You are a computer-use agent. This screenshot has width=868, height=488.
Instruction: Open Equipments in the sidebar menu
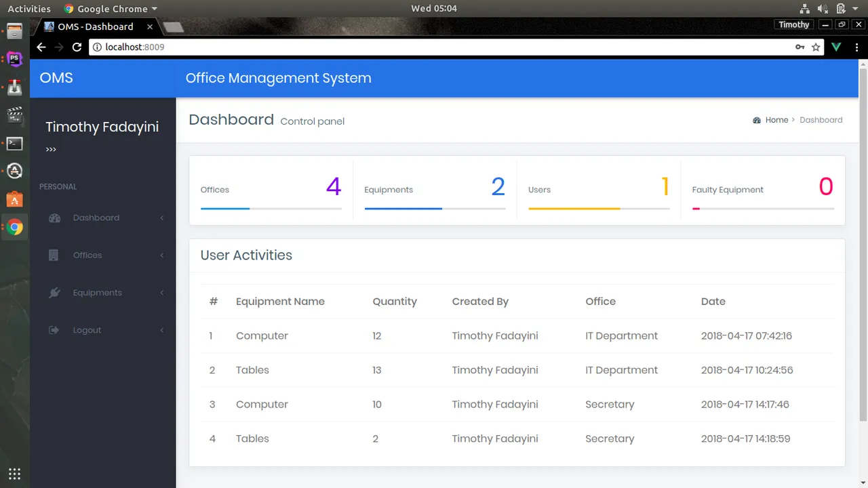click(98, 293)
